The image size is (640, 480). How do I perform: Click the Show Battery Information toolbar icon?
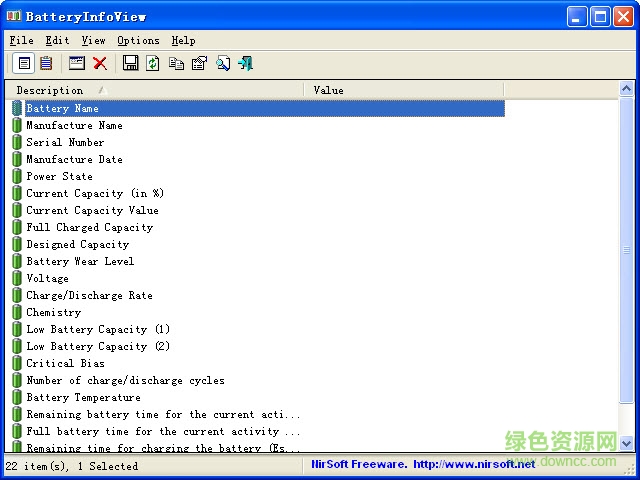[26, 63]
